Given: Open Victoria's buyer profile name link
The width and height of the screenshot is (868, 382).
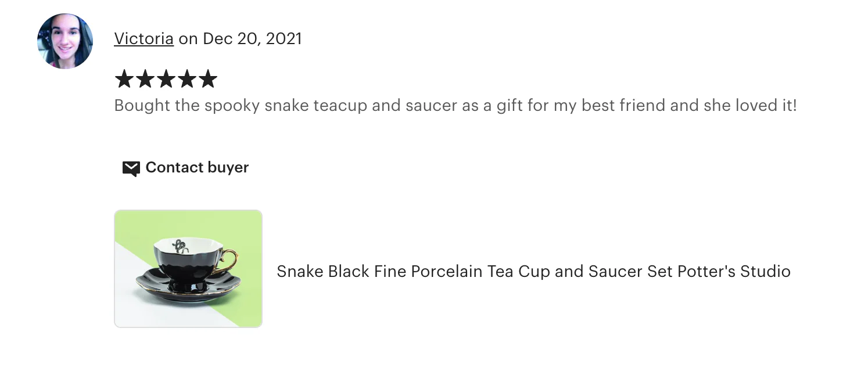Looking at the screenshot, I should 144,38.
